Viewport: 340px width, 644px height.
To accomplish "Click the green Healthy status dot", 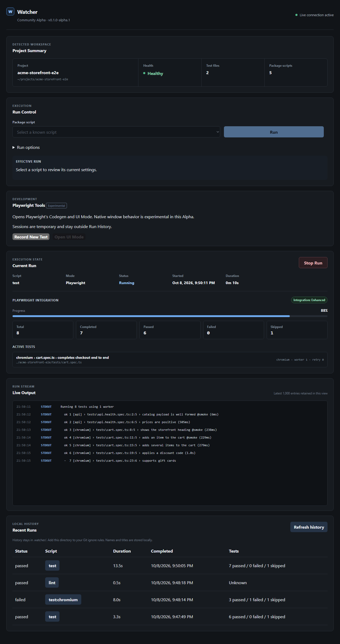I will click(144, 73).
